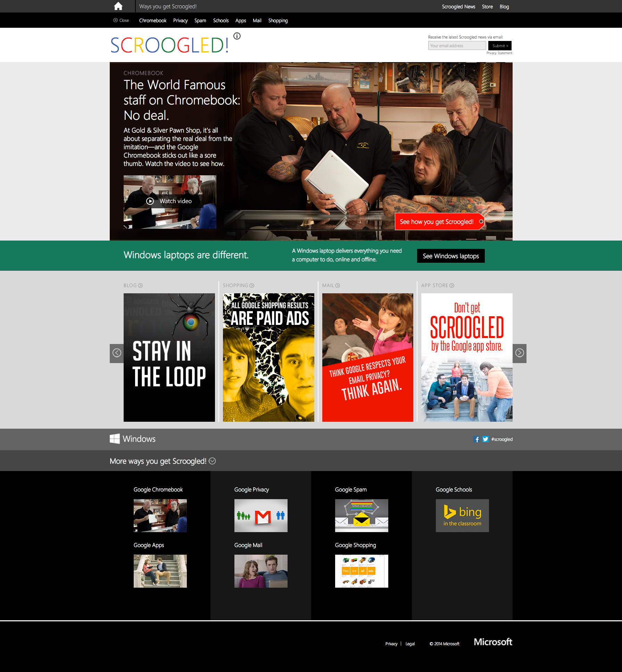This screenshot has height=672, width=622.
Task: Click the APP STORE section arrow icon
Action: (x=452, y=285)
